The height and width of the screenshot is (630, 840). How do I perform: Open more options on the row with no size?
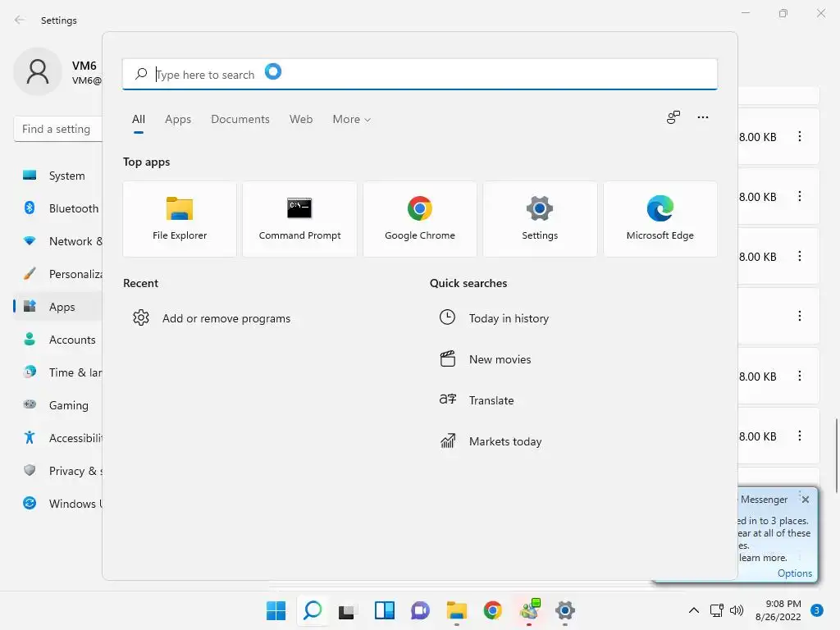799,316
